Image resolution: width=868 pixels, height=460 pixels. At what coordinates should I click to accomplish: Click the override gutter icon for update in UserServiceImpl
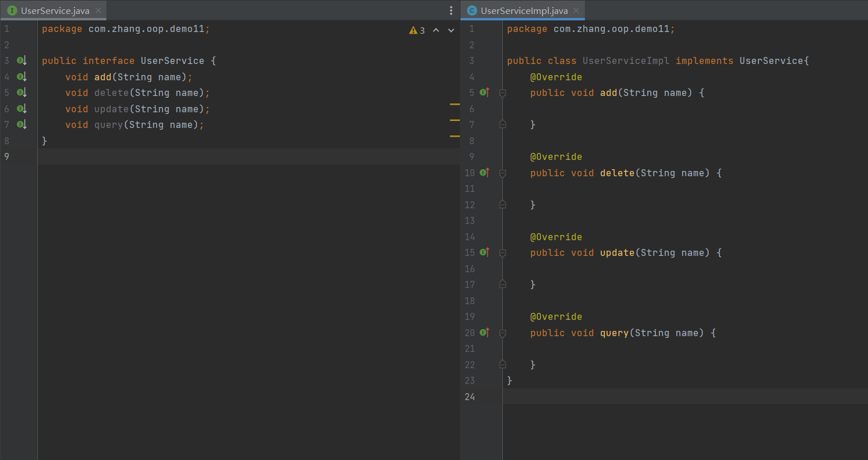click(x=484, y=252)
